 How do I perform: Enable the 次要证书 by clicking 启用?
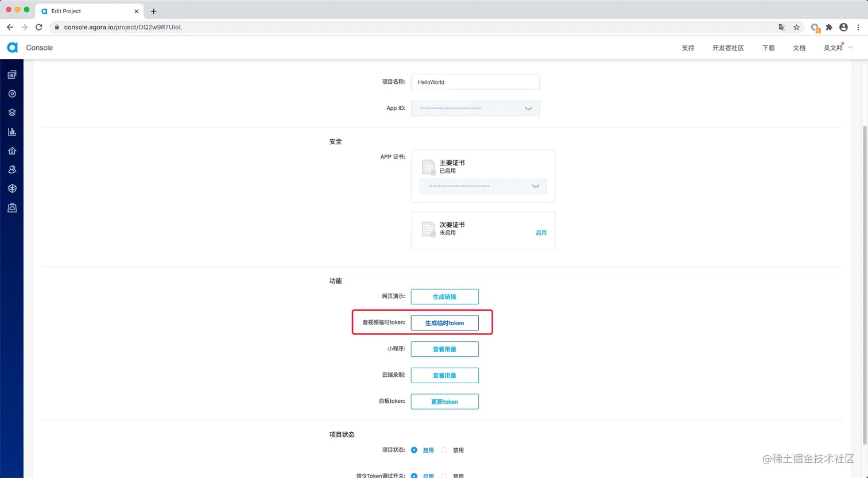pyautogui.click(x=541, y=232)
